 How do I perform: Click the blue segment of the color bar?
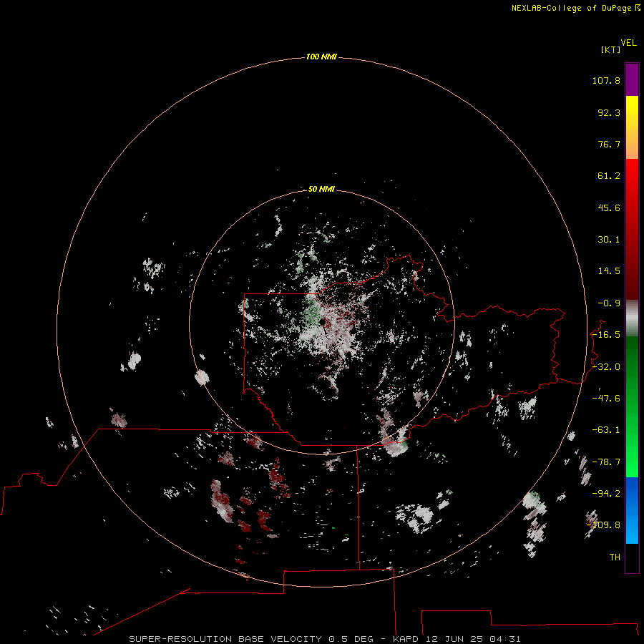pyautogui.click(x=632, y=510)
